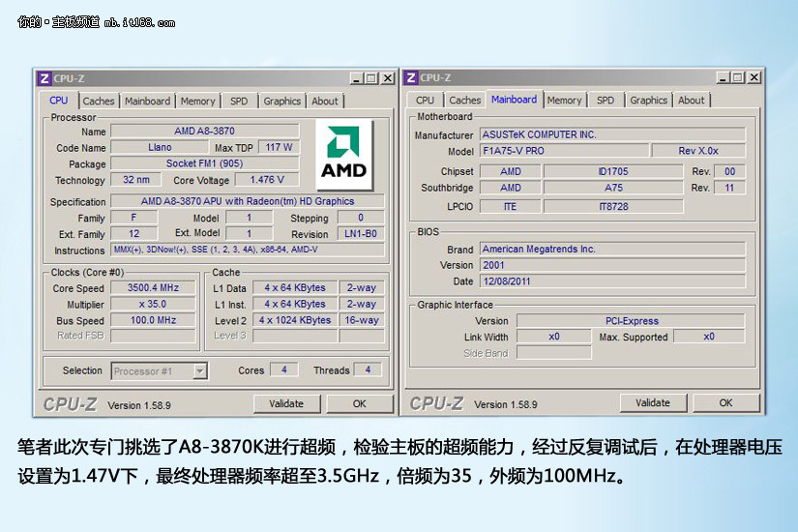Viewport: 798px width, 532px height.
Task: Minimize the right CPU-Z window
Action: [723, 78]
